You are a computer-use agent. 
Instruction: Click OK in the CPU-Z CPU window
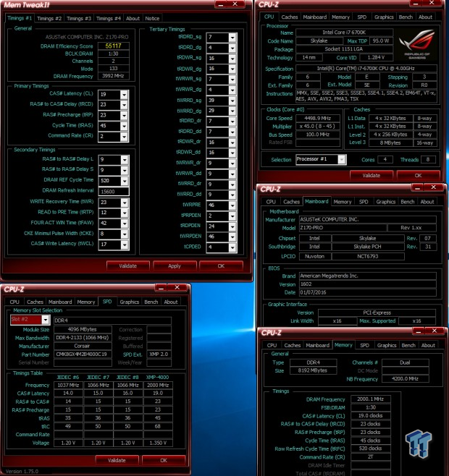click(x=418, y=176)
